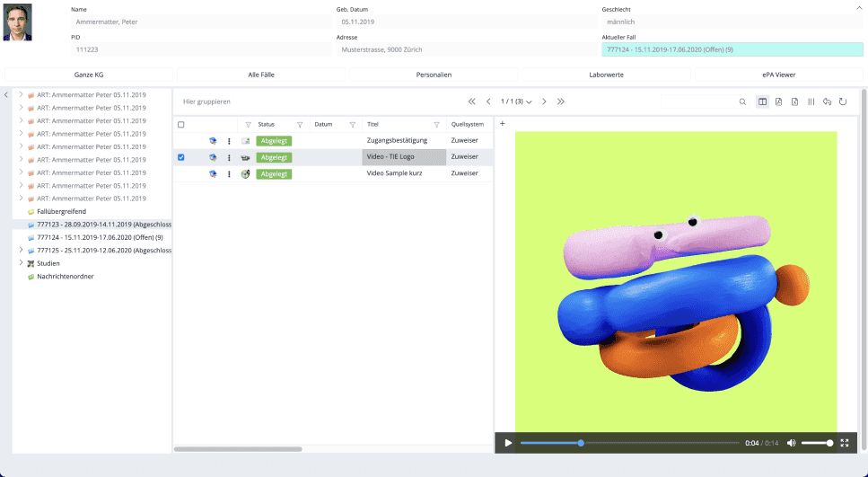The image size is (868, 477).
Task: Collapse the left tree panel using the chevron
Action: (x=6, y=94)
